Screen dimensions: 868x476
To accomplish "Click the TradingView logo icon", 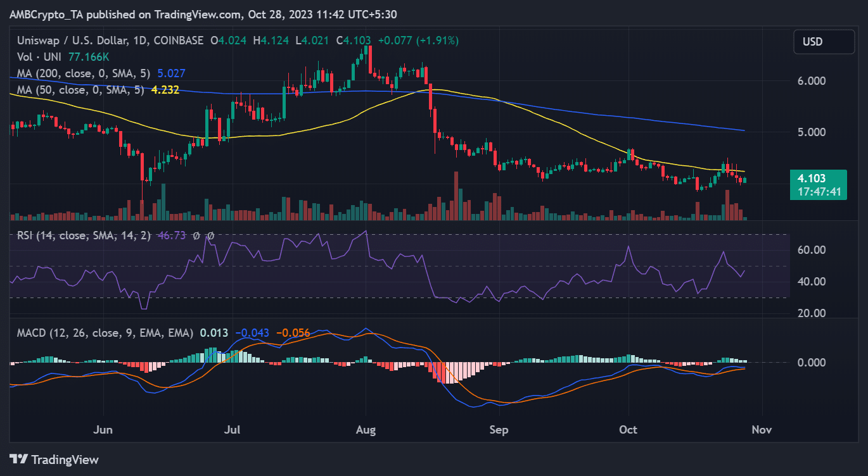I will 18,460.
